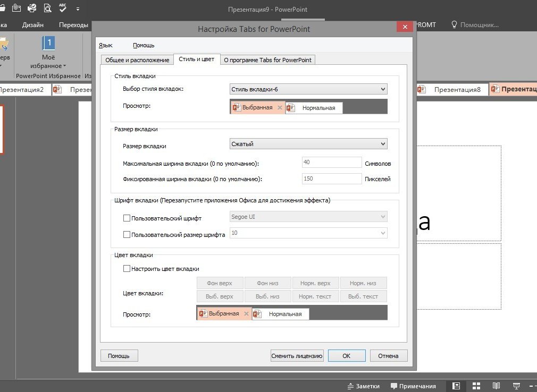Enable the Пользовательский шрифт checkbox

pos(127,218)
